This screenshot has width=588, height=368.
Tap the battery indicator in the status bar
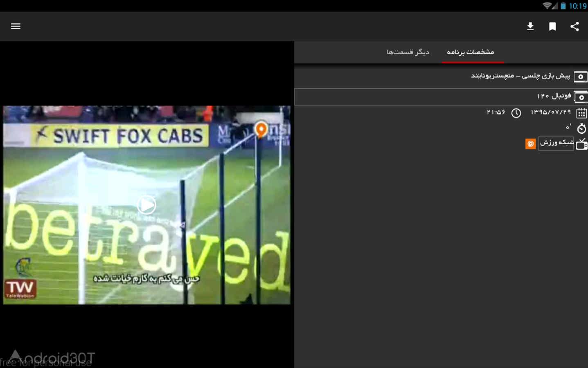(563, 5)
